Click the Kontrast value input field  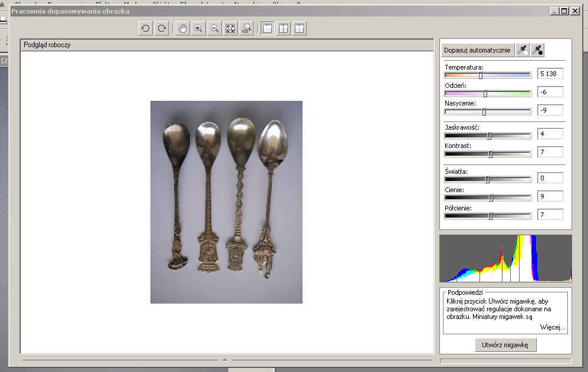(x=550, y=153)
